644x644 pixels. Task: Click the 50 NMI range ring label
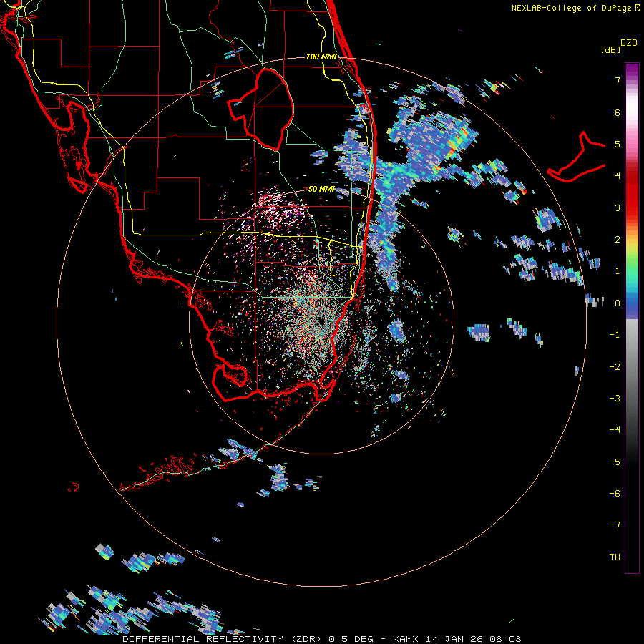point(321,189)
